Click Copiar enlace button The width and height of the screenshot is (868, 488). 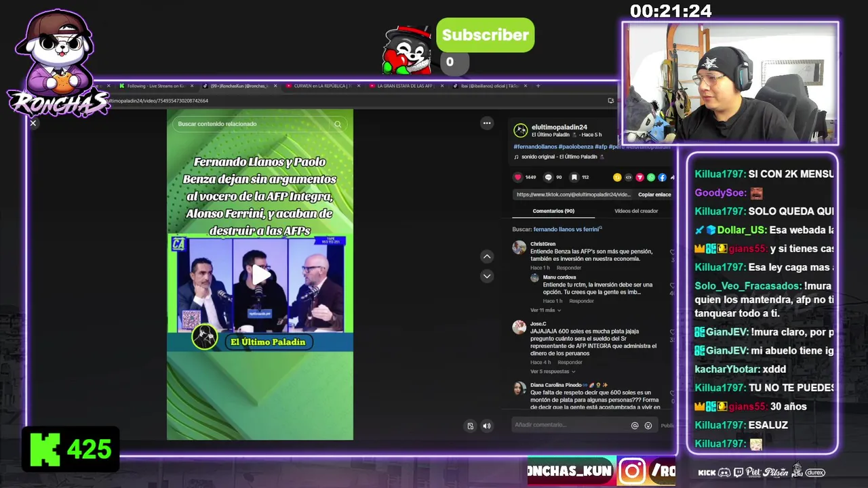pyautogui.click(x=654, y=195)
